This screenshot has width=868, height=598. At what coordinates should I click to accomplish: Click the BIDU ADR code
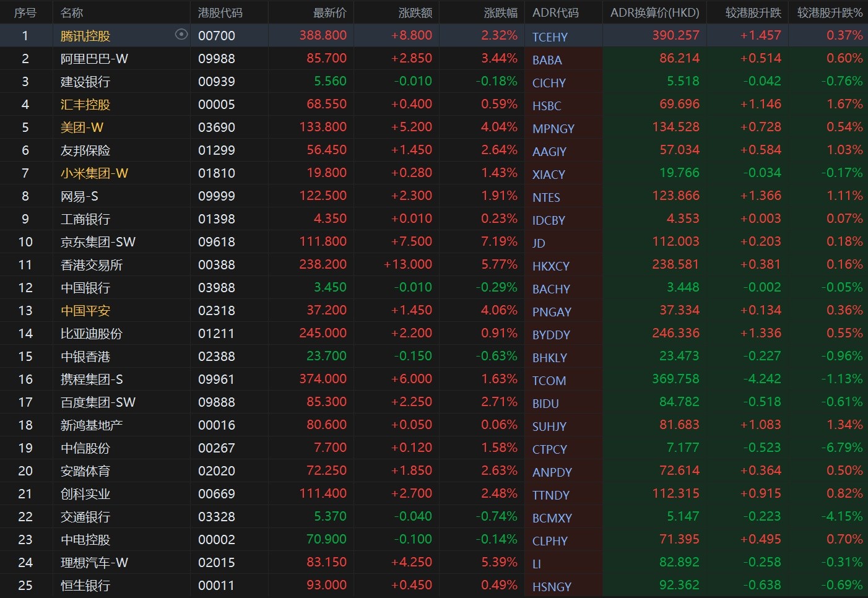click(545, 404)
